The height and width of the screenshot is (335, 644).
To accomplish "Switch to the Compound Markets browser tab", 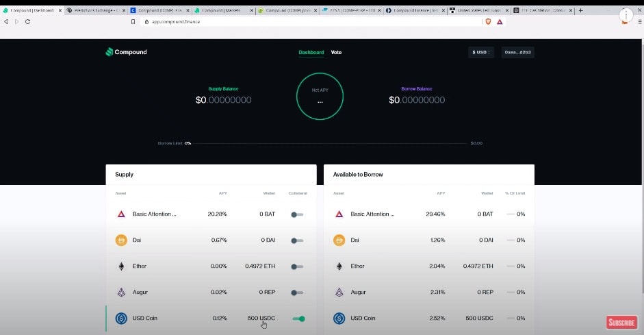I will (224, 10).
